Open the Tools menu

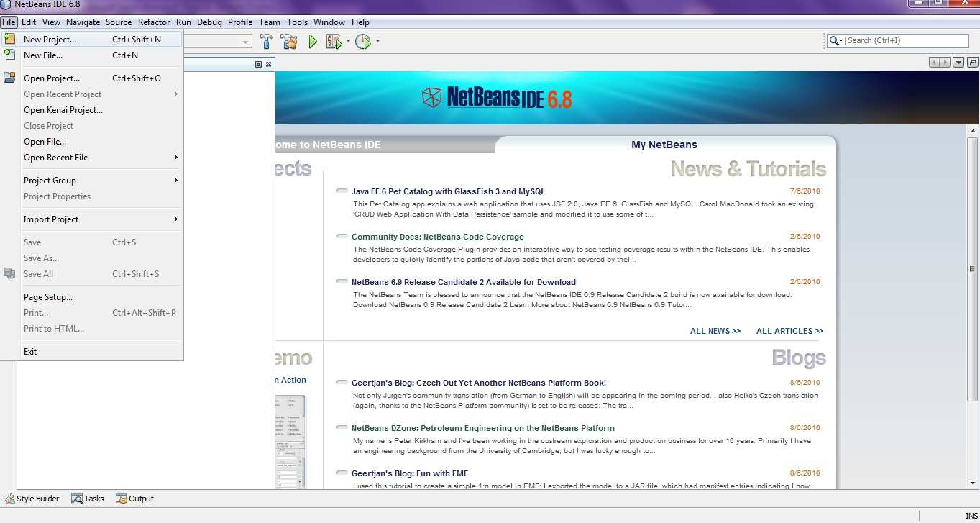click(297, 22)
